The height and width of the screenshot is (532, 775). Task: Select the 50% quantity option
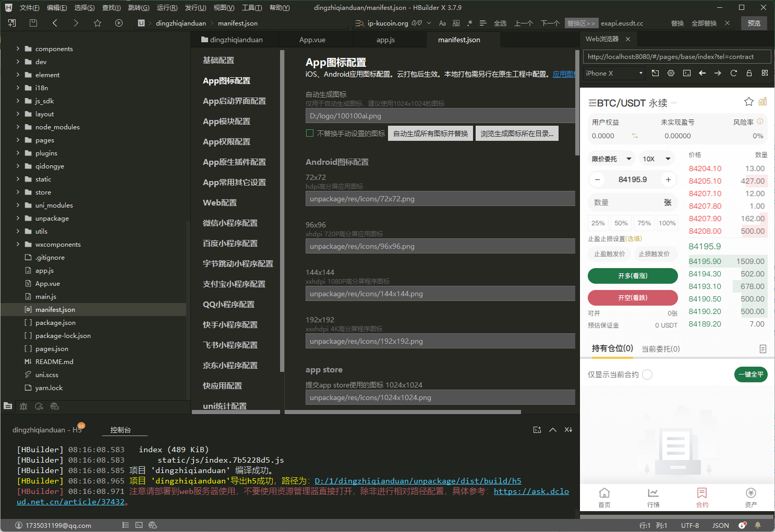pos(621,223)
